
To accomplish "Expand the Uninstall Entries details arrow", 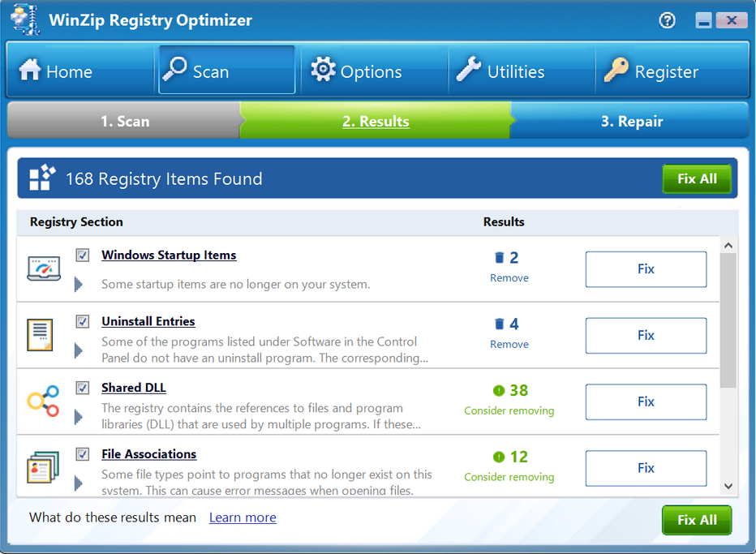I will (x=78, y=350).
